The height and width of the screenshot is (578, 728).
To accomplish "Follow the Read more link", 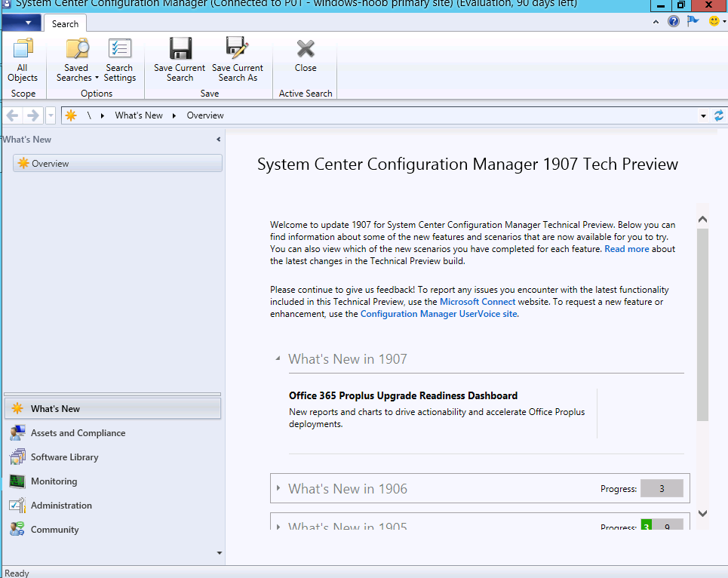I will coord(626,249).
